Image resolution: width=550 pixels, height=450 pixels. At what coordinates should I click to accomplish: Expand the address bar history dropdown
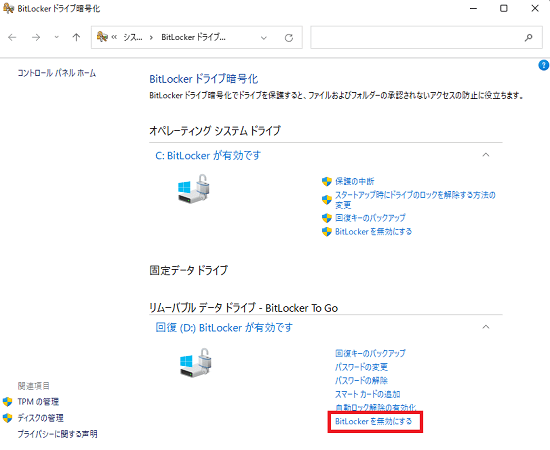coord(264,38)
